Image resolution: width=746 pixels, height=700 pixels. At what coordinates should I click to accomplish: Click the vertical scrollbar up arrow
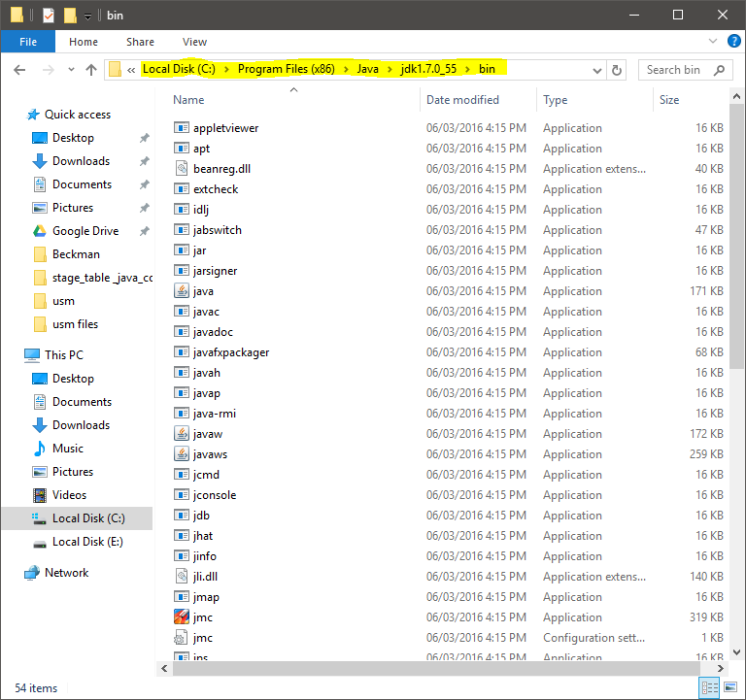(736, 96)
